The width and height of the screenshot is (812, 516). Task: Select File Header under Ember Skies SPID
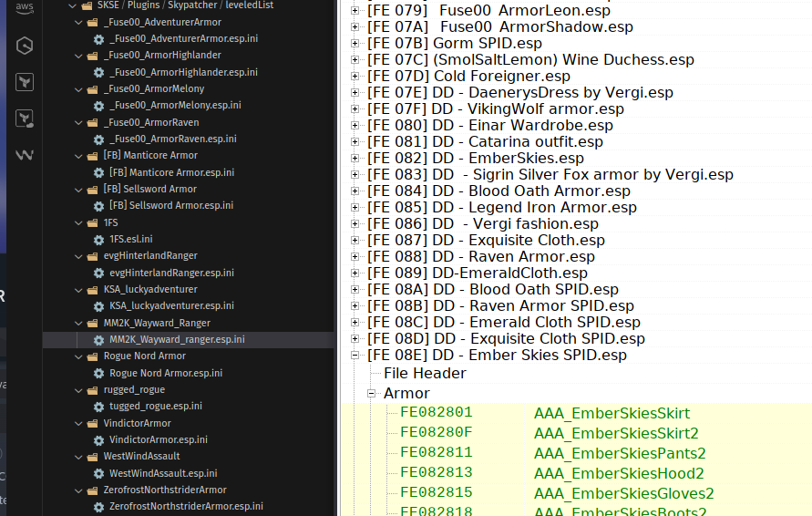[x=425, y=373]
